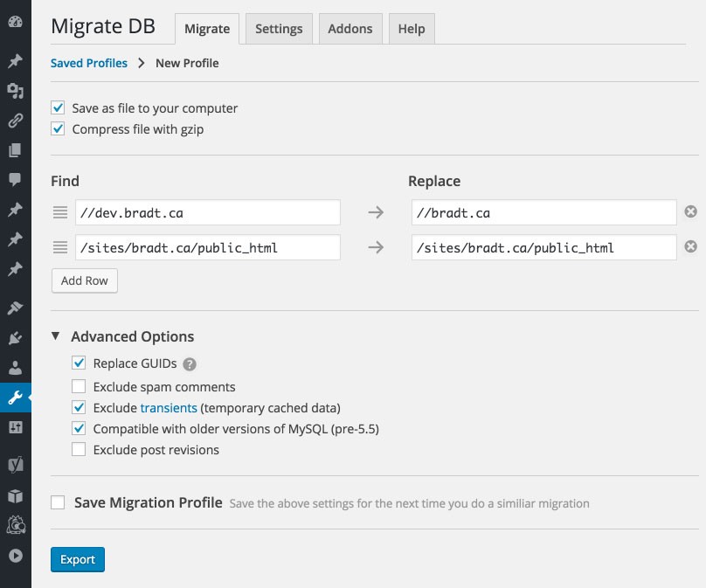
Task: Open Comments via the speech bubble icon
Action: (15, 180)
